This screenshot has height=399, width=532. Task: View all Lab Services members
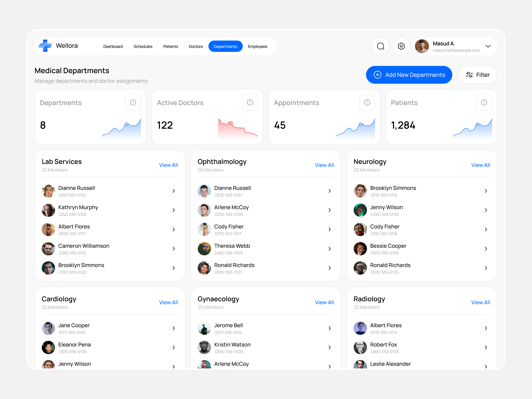[168, 165]
